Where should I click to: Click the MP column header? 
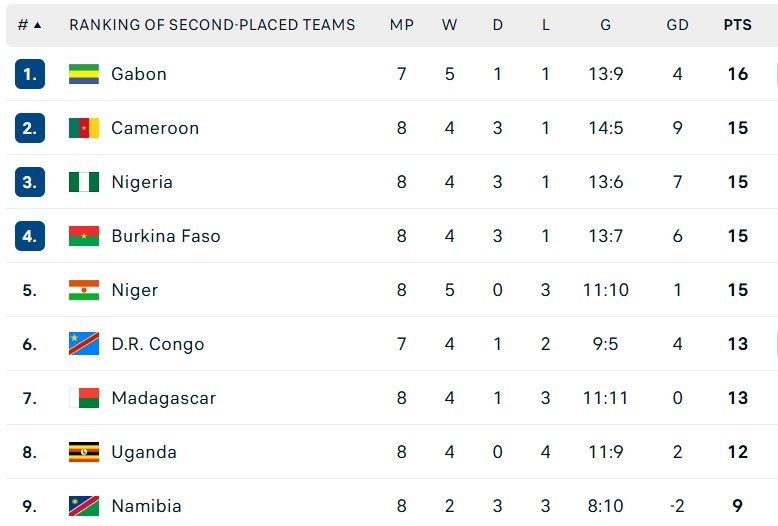pyautogui.click(x=402, y=25)
